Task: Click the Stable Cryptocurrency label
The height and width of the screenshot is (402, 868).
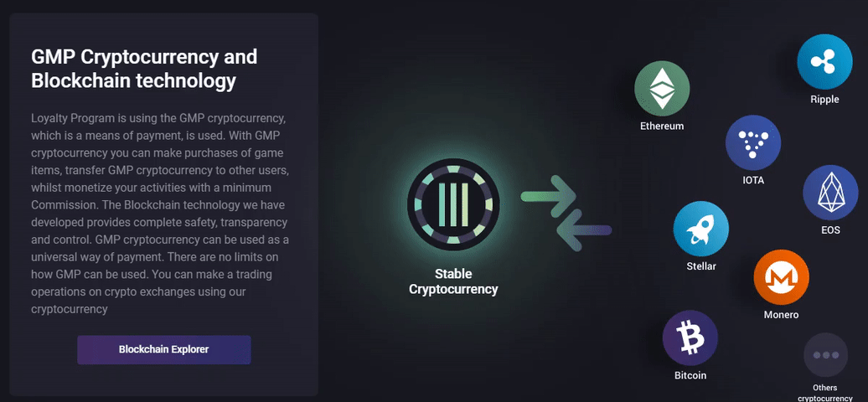Action: [453, 281]
